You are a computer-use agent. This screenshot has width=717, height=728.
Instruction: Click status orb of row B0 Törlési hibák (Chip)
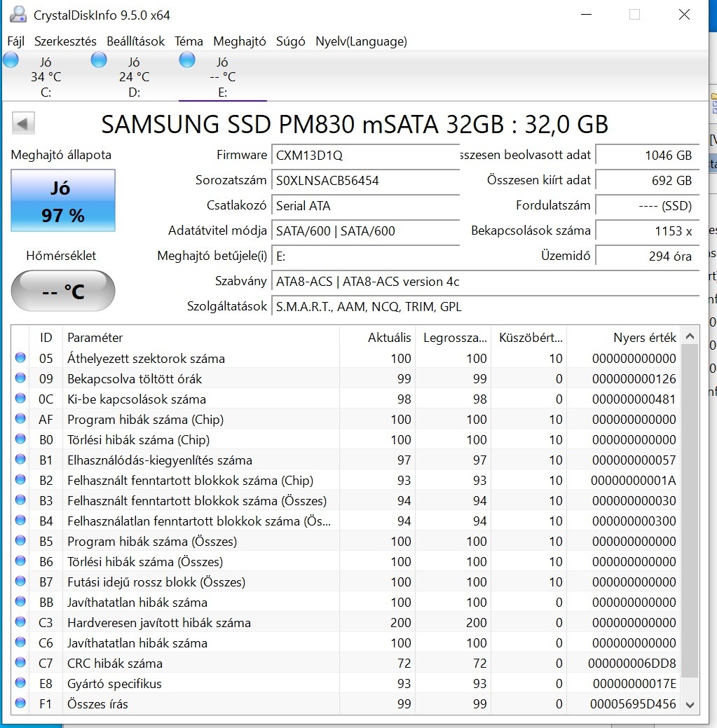20,439
